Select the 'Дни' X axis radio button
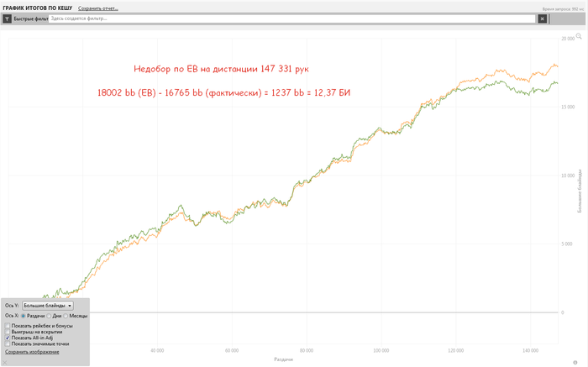The height and width of the screenshot is (367, 588). pyautogui.click(x=49, y=316)
